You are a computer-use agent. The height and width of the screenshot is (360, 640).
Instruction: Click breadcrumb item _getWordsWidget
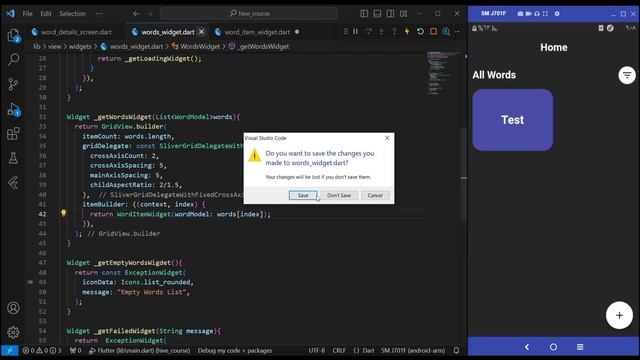pos(264,47)
